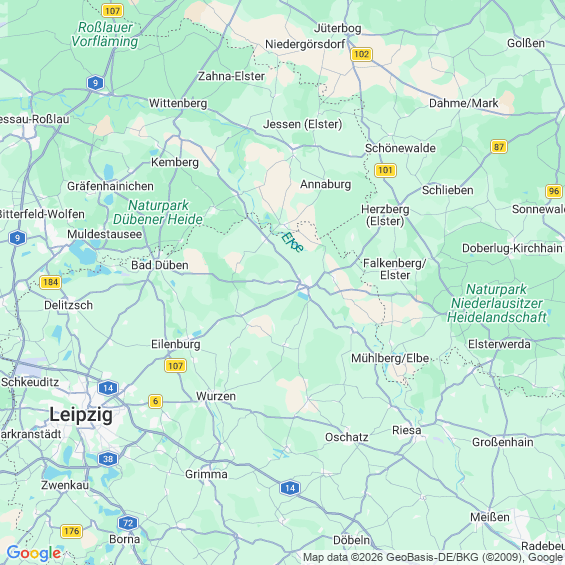Click the Naturpark Niederlausitzer Heidelandschaft label
The width and height of the screenshot is (565, 565).
pyautogui.click(x=497, y=303)
